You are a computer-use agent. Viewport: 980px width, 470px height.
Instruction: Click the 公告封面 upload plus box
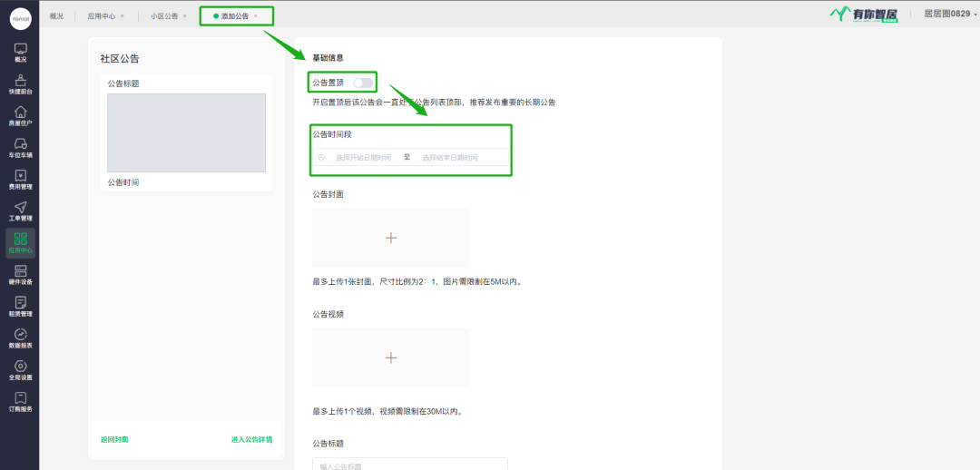pos(390,238)
